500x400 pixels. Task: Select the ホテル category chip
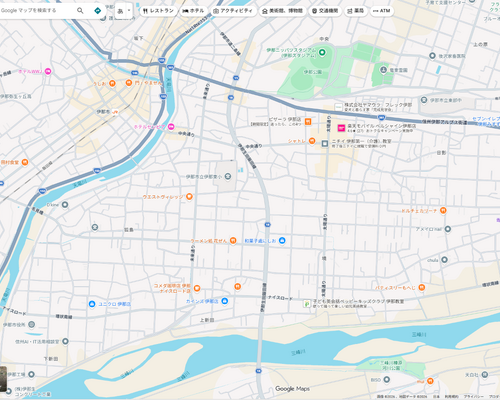193,11
